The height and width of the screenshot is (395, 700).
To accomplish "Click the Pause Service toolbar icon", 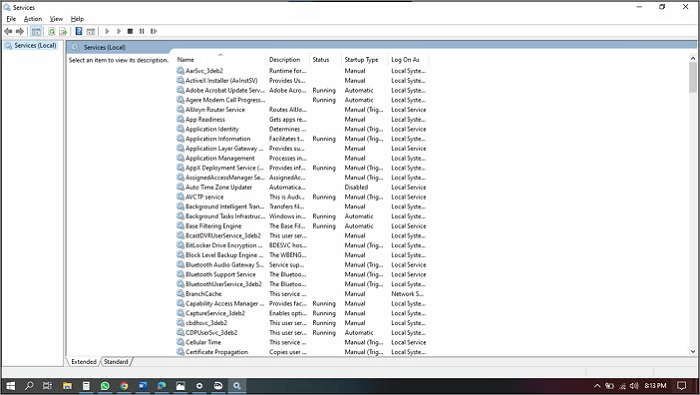I will tap(142, 31).
